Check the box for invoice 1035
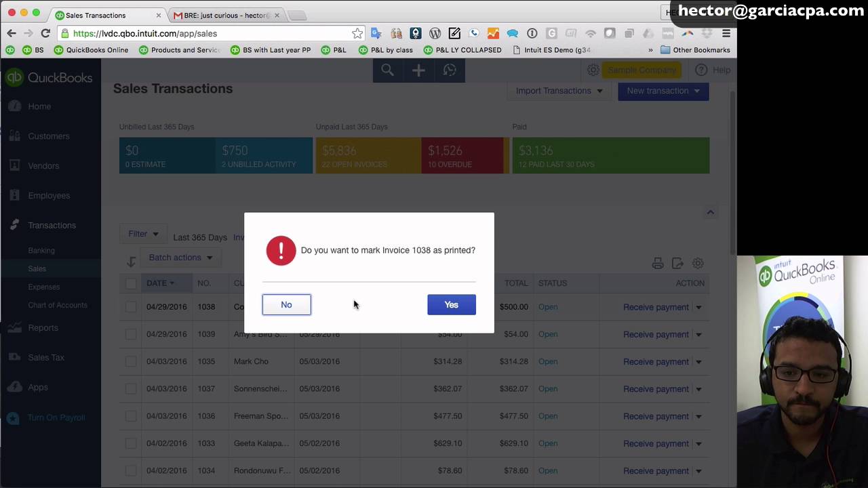 pos(131,361)
